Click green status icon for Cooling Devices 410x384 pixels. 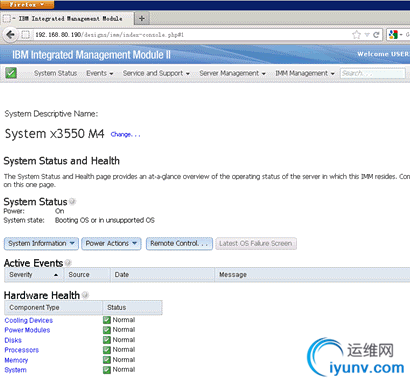107,320
